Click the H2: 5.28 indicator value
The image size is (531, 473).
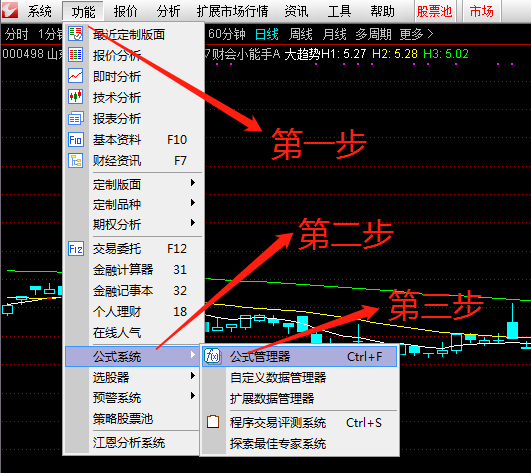(x=395, y=54)
